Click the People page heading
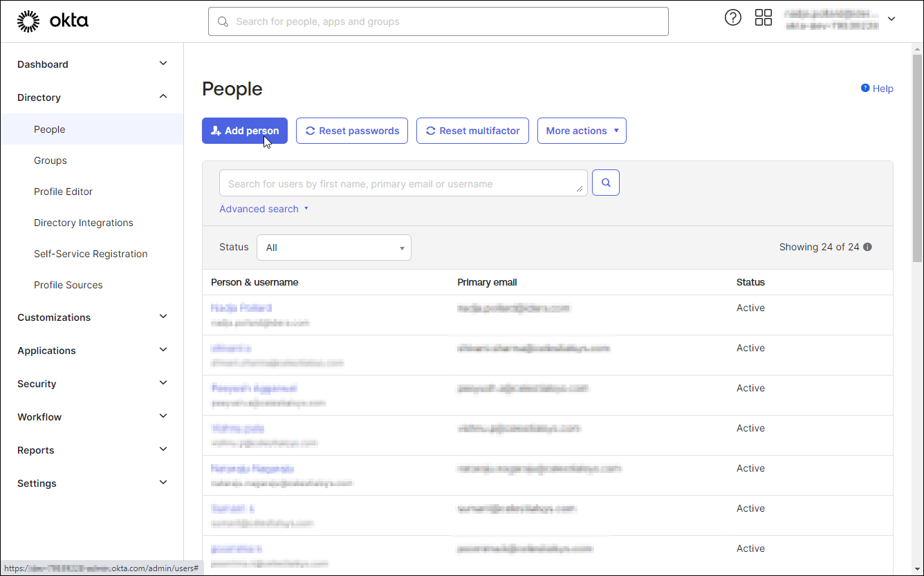Screen dimensions: 924x576 232,89
